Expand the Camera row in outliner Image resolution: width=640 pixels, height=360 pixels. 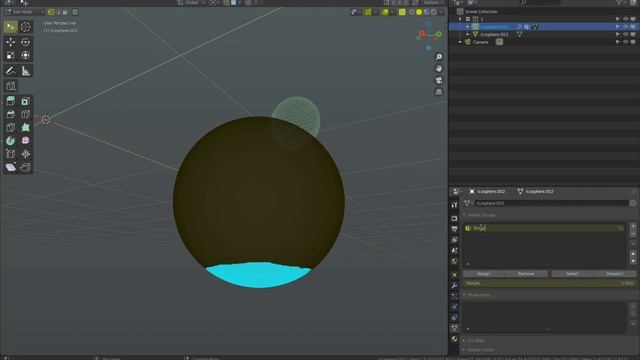(x=460, y=42)
